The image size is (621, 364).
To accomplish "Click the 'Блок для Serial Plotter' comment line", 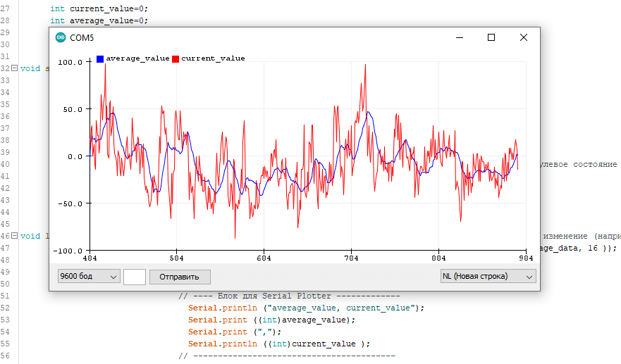I will click(x=289, y=296).
